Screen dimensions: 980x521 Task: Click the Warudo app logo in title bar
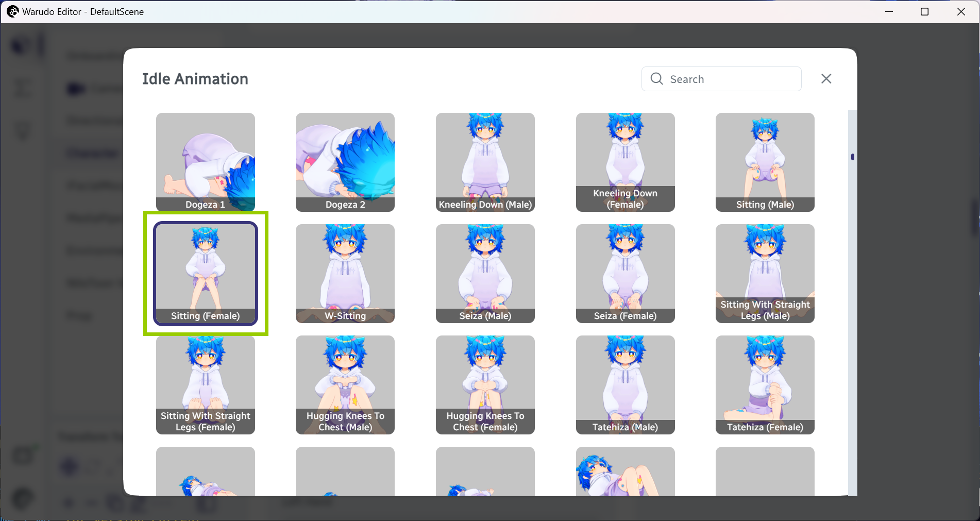[12, 11]
